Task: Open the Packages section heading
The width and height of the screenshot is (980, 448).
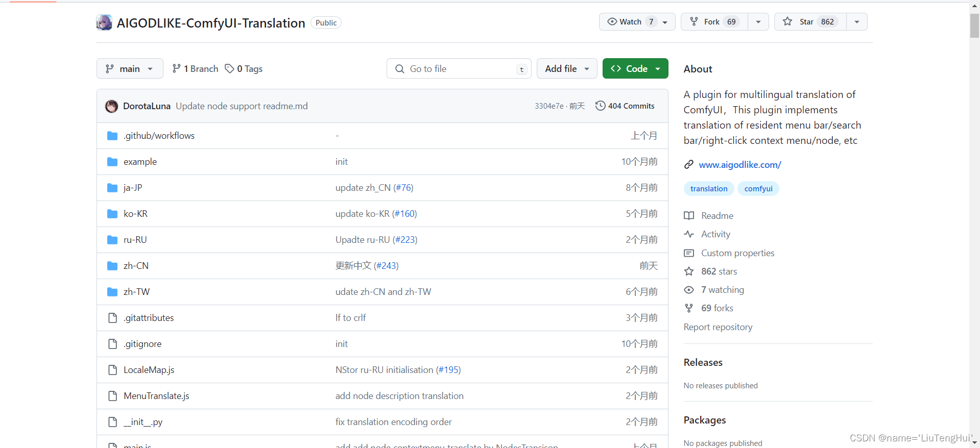Action: [x=705, y=420]
